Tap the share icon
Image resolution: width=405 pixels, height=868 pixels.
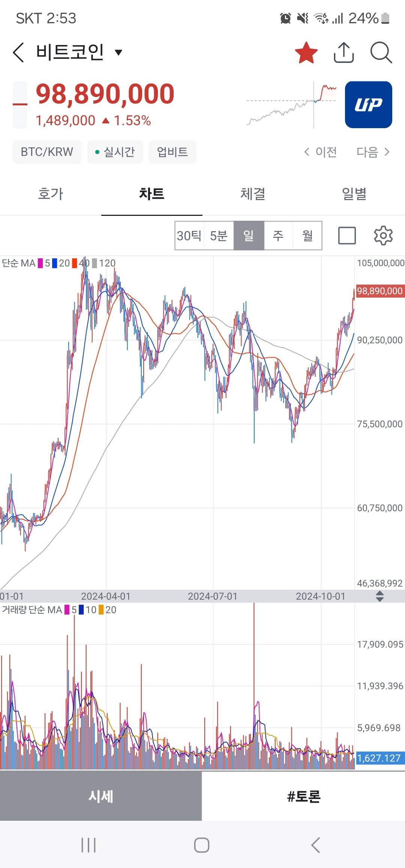point(343,52)
